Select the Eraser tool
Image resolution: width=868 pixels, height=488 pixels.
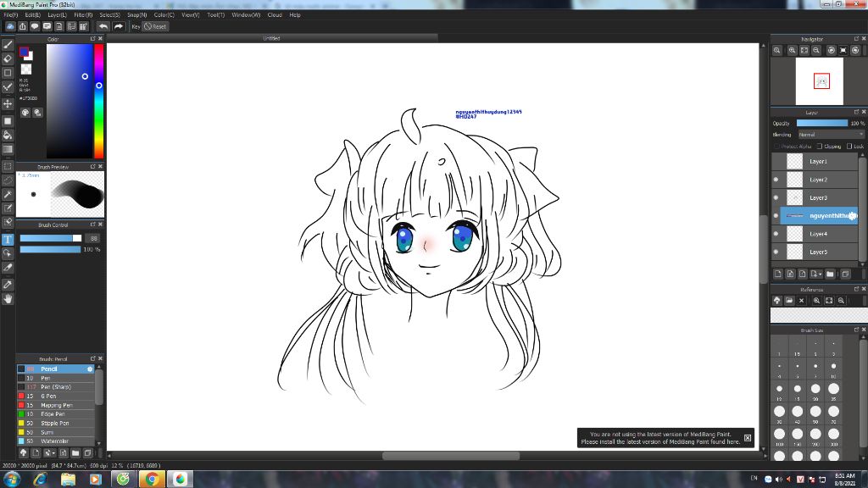[8, 58]
